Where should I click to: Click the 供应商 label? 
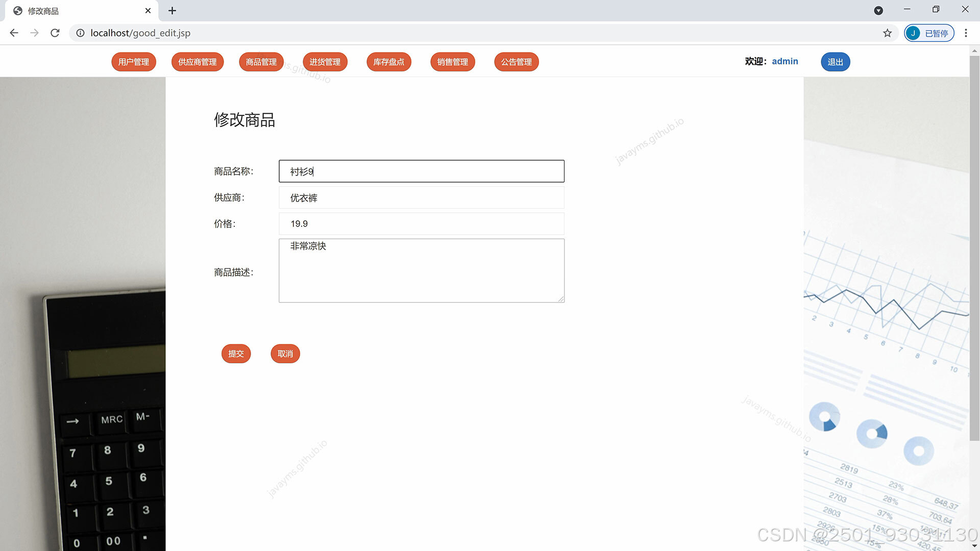[229, 197]
